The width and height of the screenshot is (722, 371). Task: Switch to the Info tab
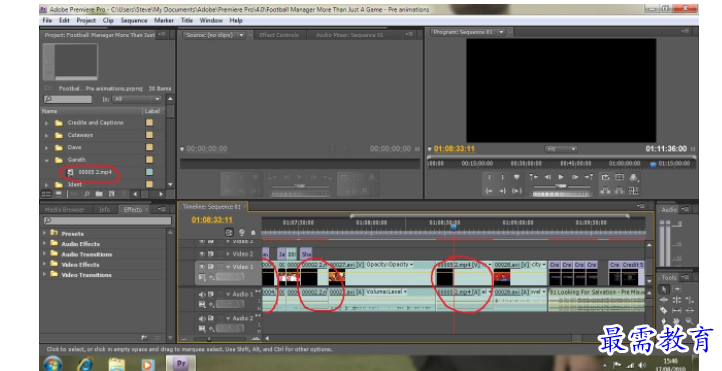(105, 209)
